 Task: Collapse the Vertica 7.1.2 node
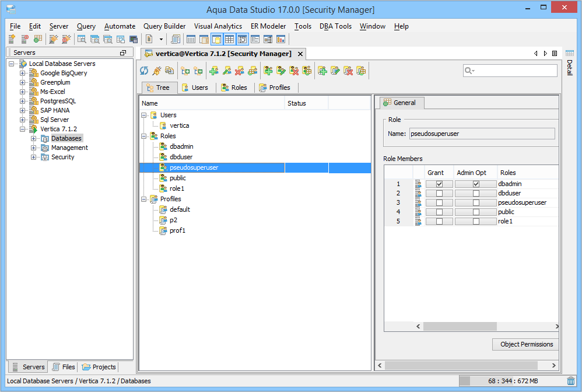pyautogui.click(x=23, y=129)
